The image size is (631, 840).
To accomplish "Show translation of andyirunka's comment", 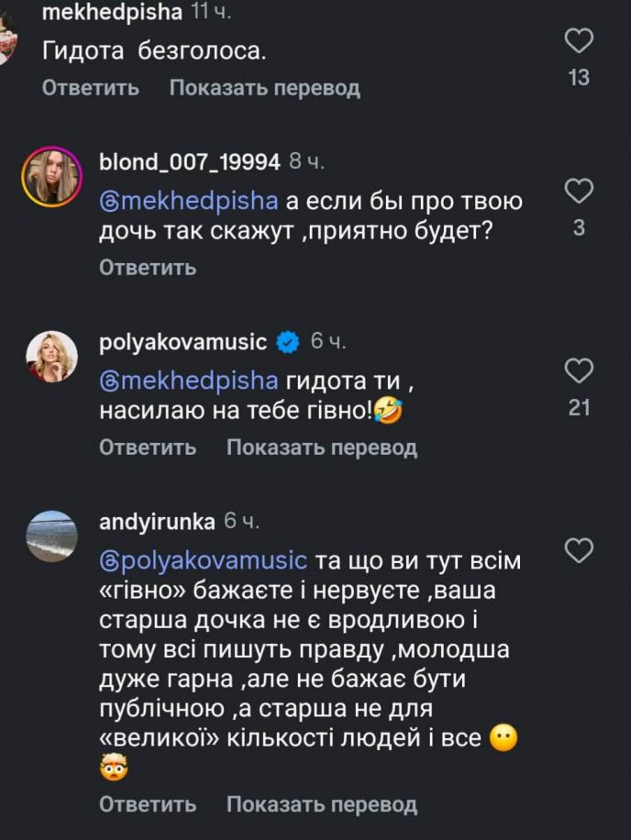I will click(x=321, y=804).
